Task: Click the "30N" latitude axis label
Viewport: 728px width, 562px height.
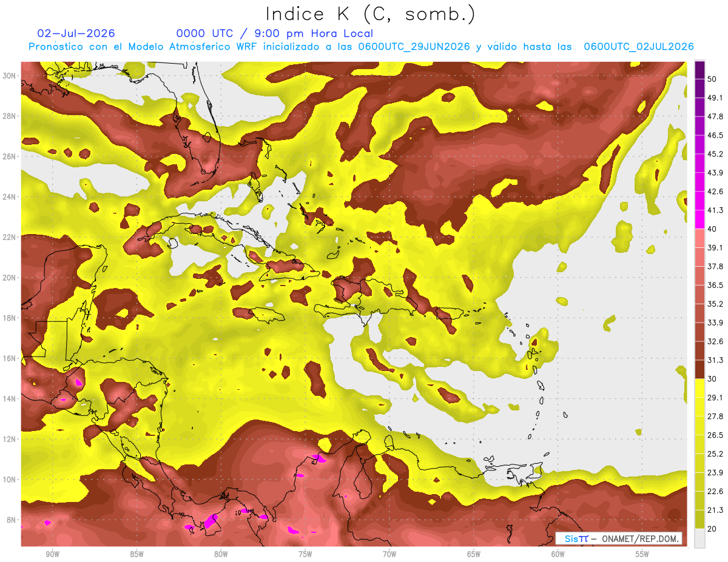Action: [9, 76]
